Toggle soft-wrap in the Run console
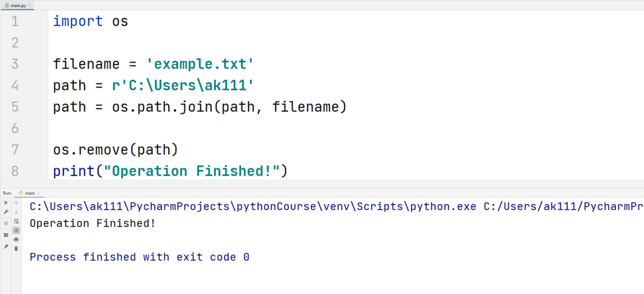This screenshot has width=644, height=294. click(x=16, y=221)
